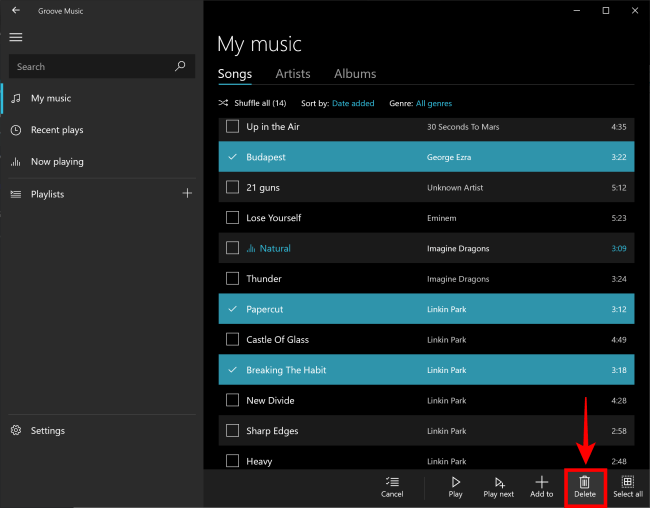The image size is (650, 508).
Task: Click the Delete trash can icon
Action: pyautogui.click(x=585, y=482)
